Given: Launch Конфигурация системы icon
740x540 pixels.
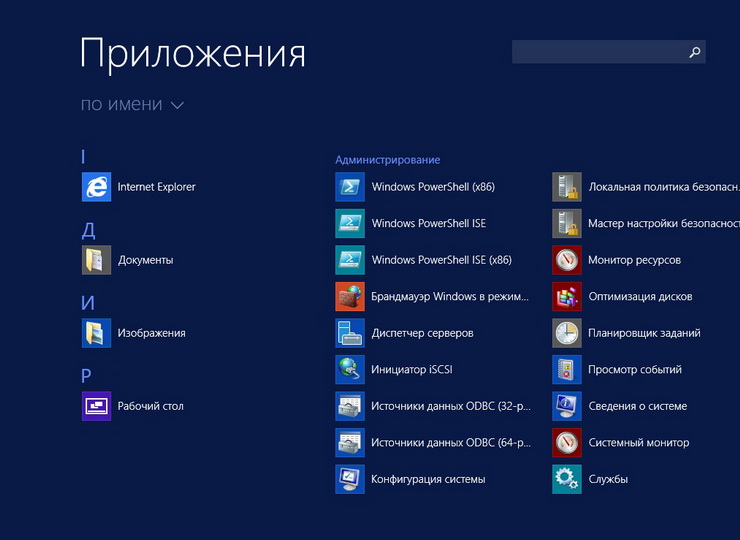Looking at the screenshot, I should [350, 479].
